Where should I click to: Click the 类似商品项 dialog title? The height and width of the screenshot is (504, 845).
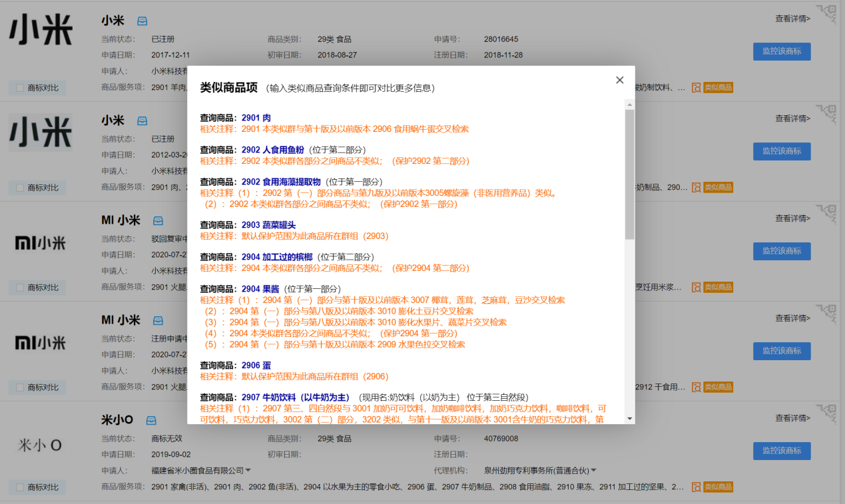[228, 87]
